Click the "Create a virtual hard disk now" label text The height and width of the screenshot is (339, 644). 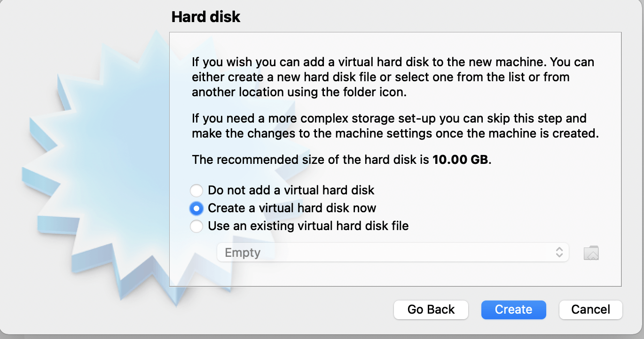click(292, 208)
